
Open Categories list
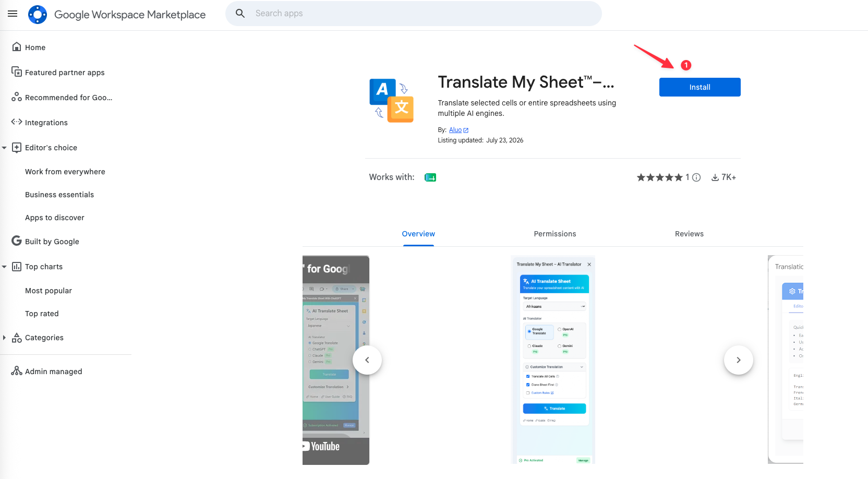click(x=44, y=338)
